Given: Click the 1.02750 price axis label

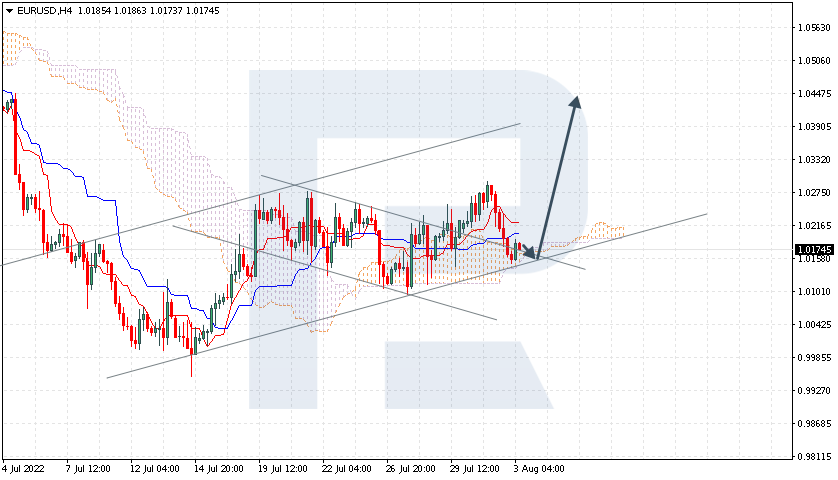Looking at the screenshot, I should pos(814,192).
